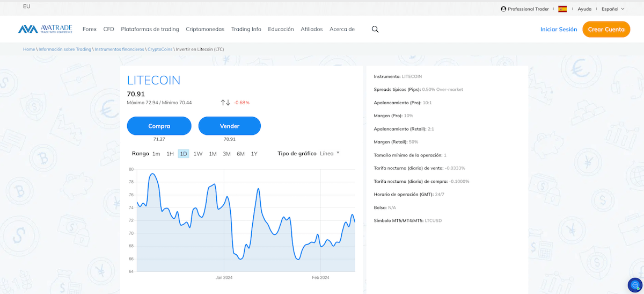Click the Professional Trader user icon
Screen dimensions: 644x294
click(503, 9)
